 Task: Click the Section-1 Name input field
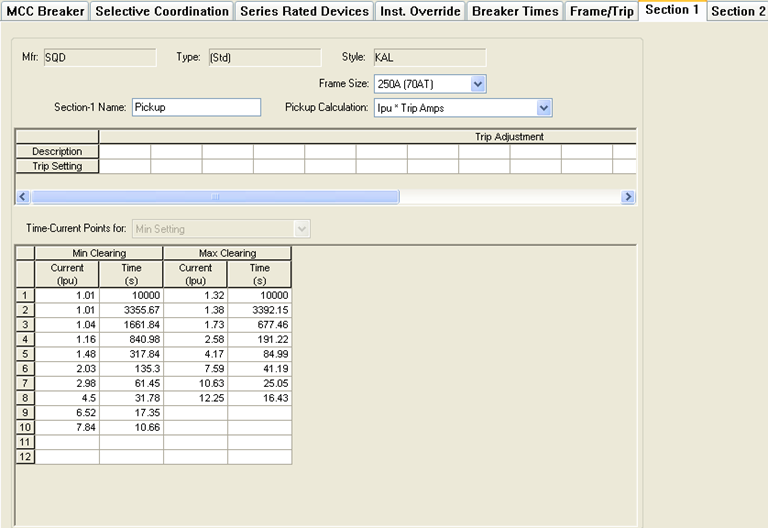(x=195, y=107)
